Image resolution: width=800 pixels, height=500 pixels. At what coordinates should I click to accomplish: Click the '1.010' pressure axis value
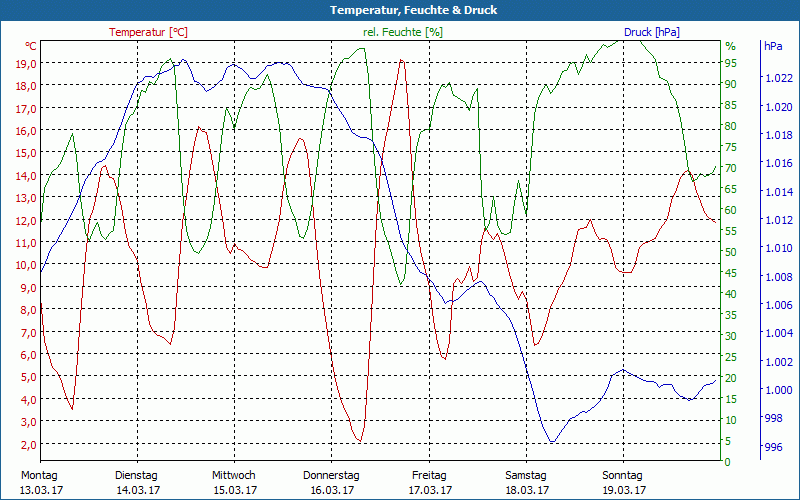click(779, 248)
